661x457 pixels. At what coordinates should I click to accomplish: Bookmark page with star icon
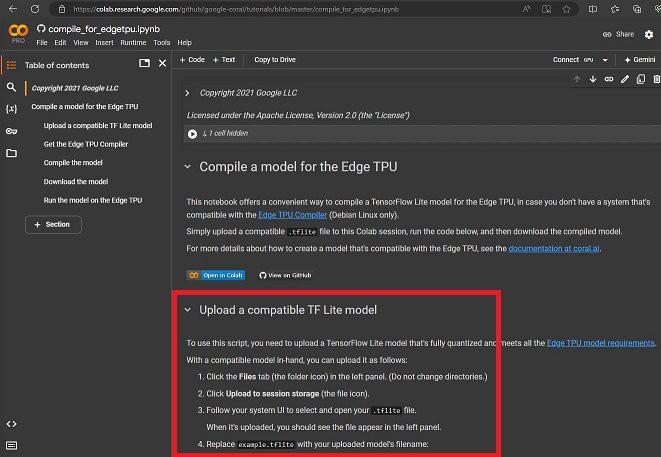pyautogui.click(x=566, y=9)
